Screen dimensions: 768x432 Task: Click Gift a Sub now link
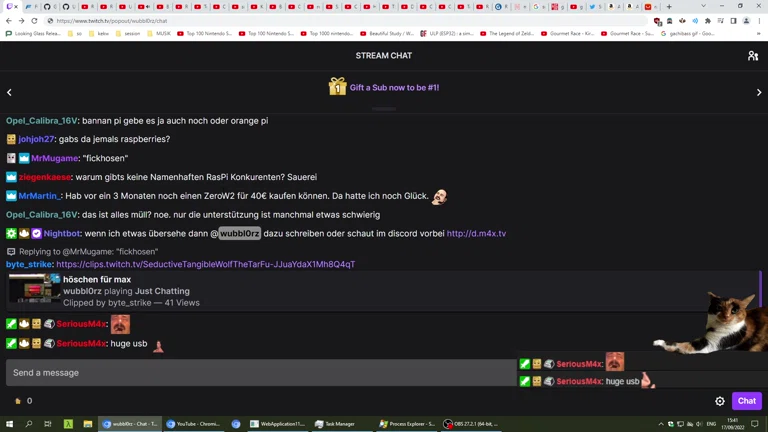[x=394, y=88]
